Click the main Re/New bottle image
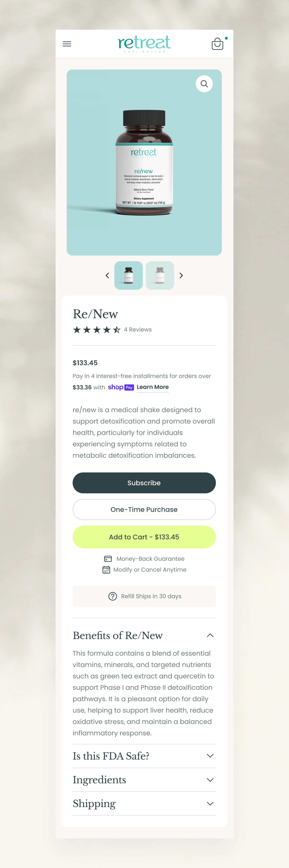Image resolution: width=289 pixels, height=868 pixels. pyautogui.click(x=144, y=162)
